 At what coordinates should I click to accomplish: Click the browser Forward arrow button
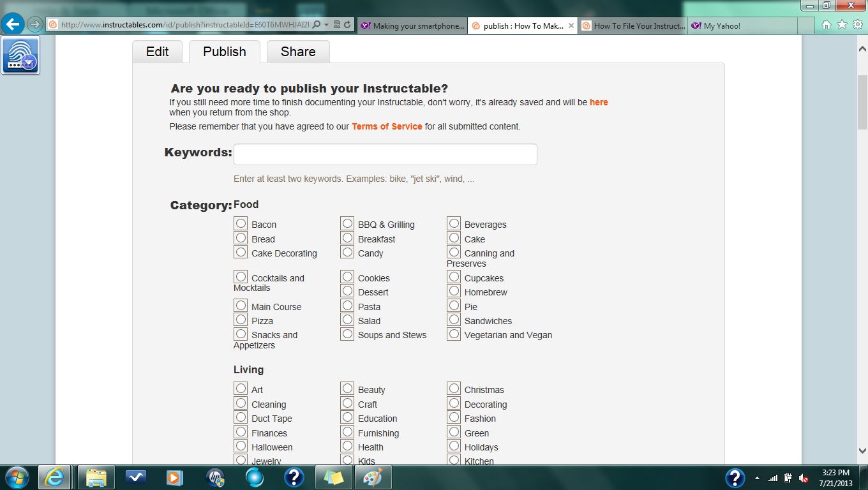pos(35,25)
